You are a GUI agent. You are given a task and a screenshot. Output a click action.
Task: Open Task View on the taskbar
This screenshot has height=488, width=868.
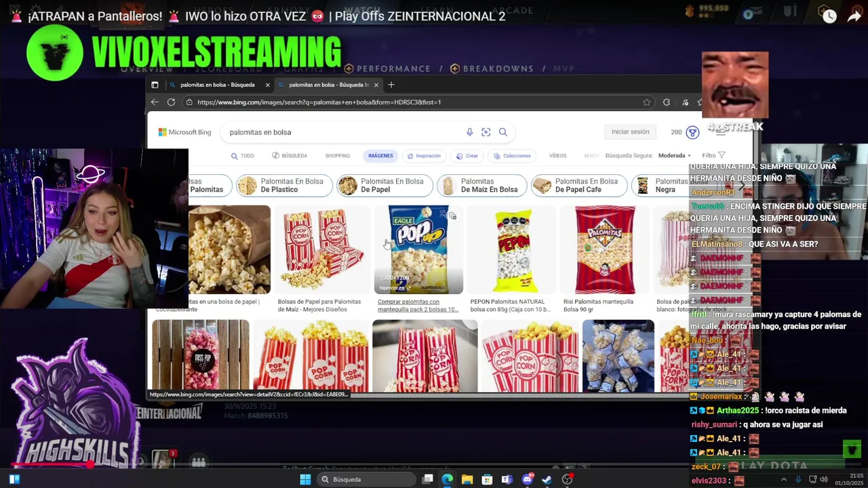pos(427,480)
